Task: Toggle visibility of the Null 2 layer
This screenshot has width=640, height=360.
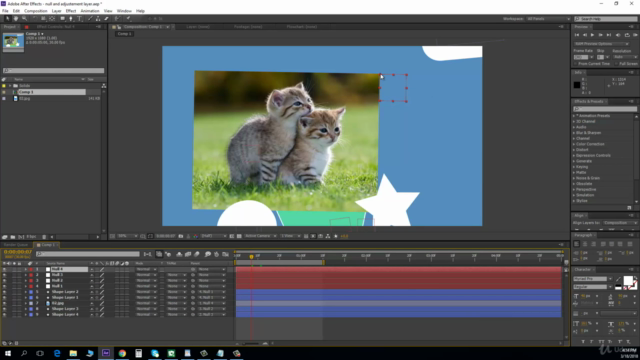Action: pos(4,280)
